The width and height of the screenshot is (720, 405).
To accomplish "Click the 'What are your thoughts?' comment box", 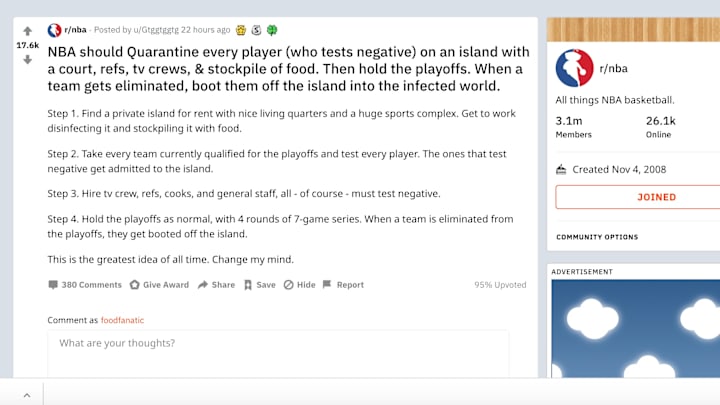I will pyautogui.click(x=278, y=354).
